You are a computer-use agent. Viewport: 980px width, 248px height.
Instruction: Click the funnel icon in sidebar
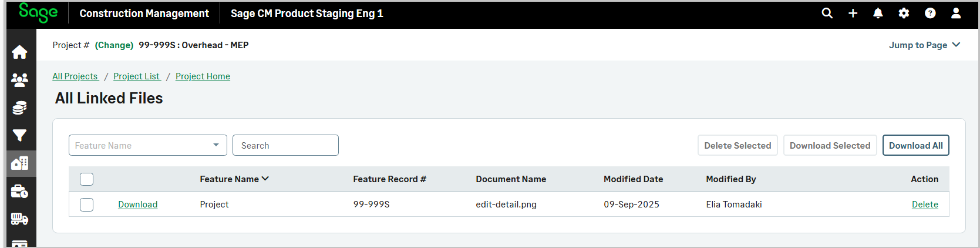coord(19,136)
